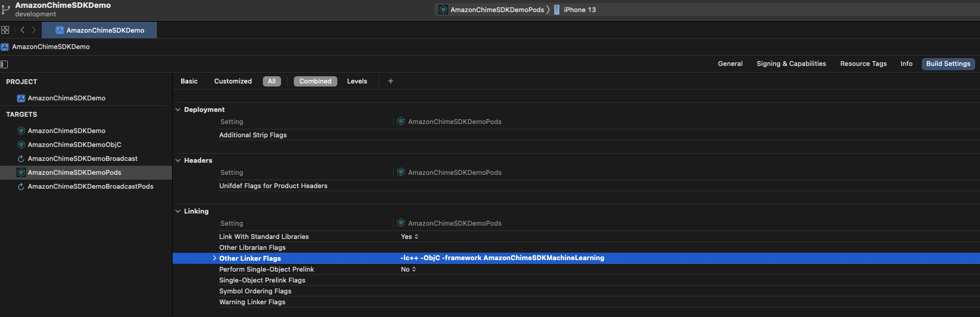The height and width of the screenshot is (317, 980).
Task: Open the Perform Single-Object Prelink No popup
Action: [408, 269]
